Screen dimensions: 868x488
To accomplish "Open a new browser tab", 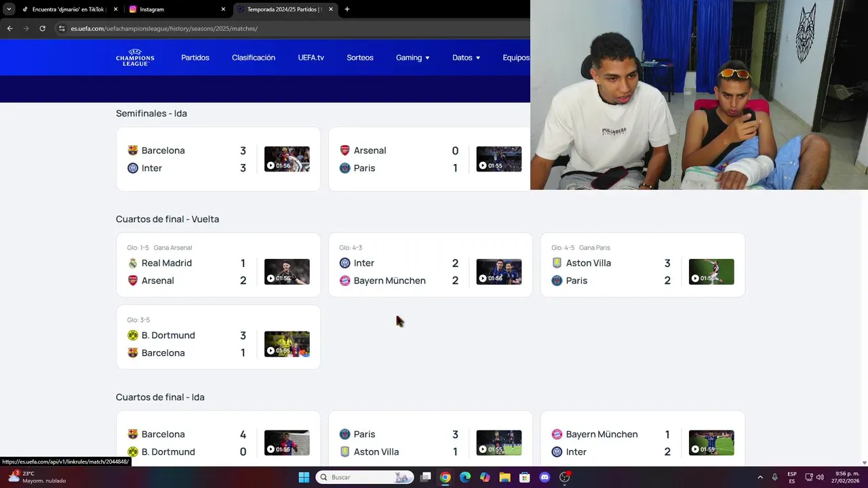I will coord(347,9).
